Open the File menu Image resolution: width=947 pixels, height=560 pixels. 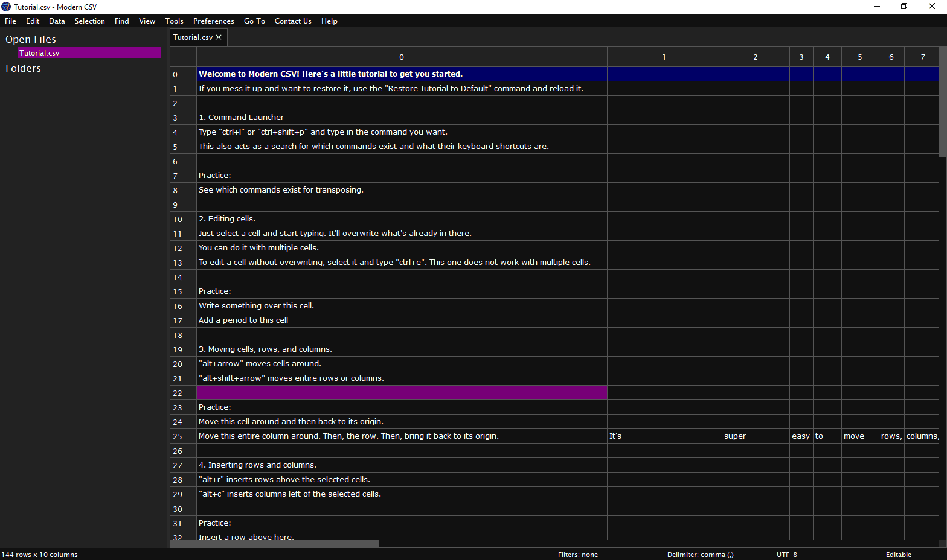[x=10, y=21]
